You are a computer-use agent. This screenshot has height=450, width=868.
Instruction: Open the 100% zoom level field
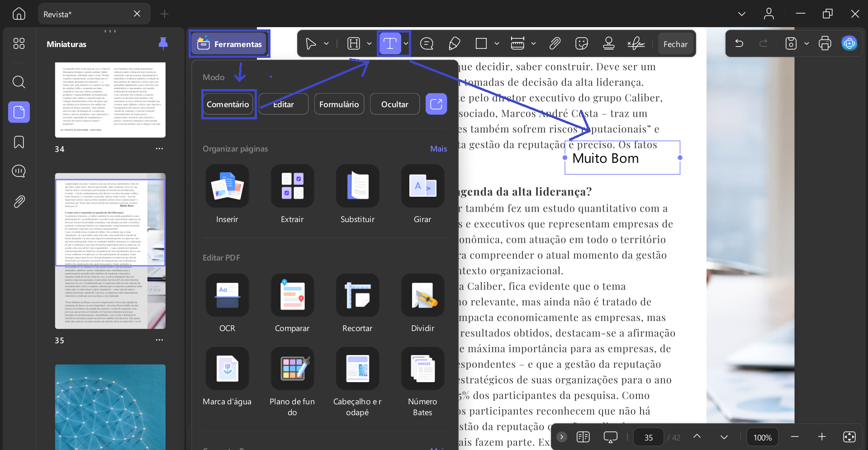(763, 437)
